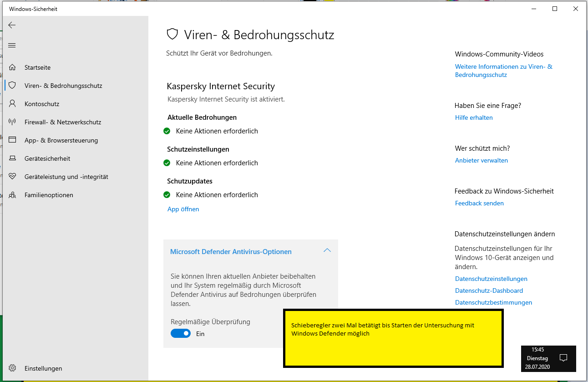Click Microsoft Defender Antivirus-Optionen heading
This screenshot has height=382, width=588.
click(x=231, y=252)
